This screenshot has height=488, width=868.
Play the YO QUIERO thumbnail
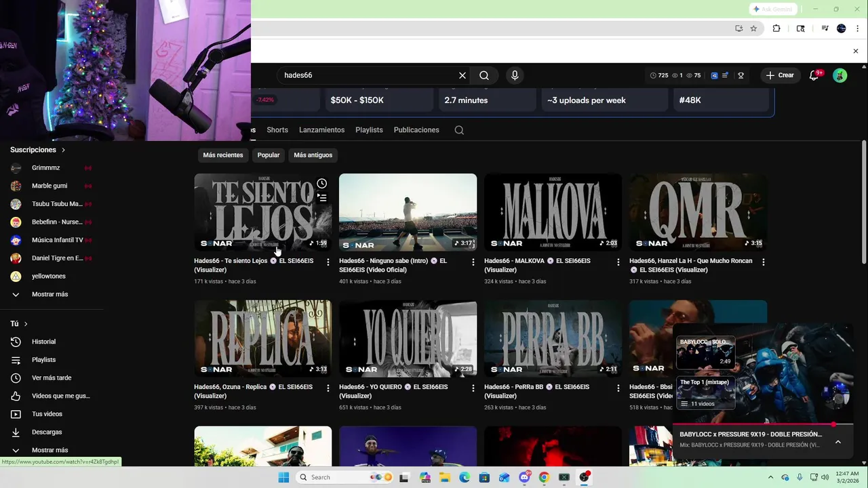408,338
